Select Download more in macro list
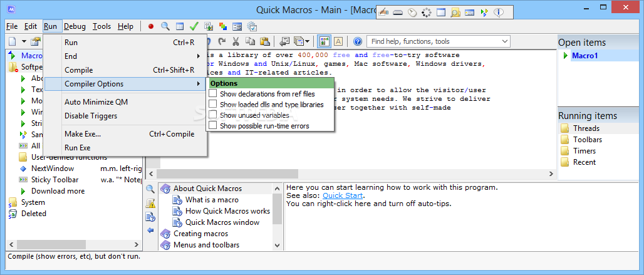The width and height of the screenshot is (644, 275). point(58,191)
